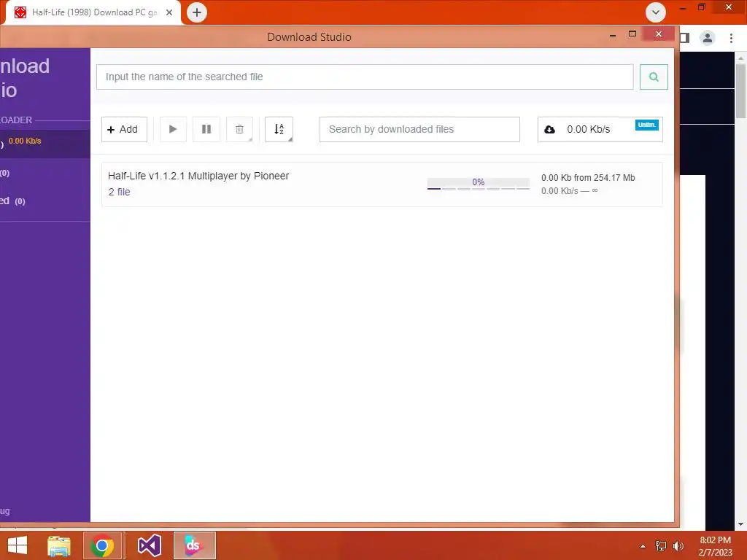Click the green search magnifier button
This screenshot has width=747, height=560.
coord(654,77)
